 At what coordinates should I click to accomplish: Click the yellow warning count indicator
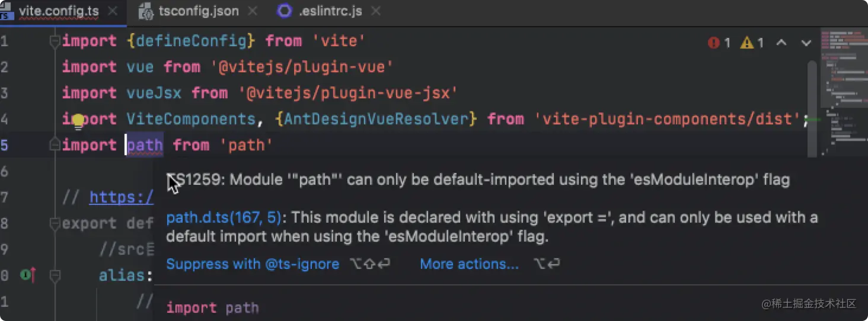pyautogui.click(x=752, y=43)
